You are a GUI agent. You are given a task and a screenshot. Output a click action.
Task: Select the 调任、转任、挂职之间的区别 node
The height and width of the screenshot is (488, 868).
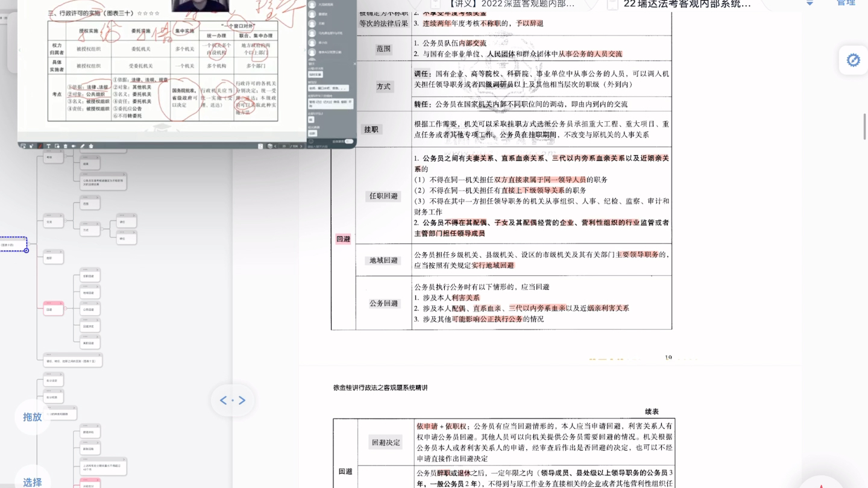coord(73,360)
